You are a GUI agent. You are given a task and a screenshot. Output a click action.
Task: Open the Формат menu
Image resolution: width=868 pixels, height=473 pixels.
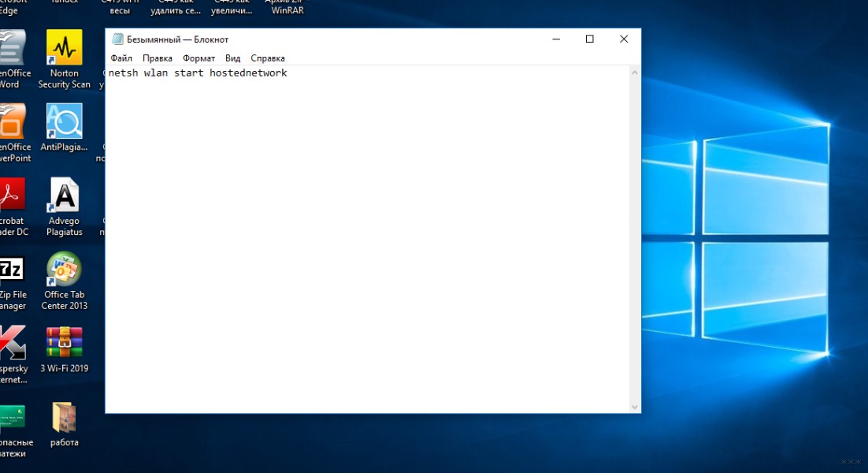[x=198, y=58]
